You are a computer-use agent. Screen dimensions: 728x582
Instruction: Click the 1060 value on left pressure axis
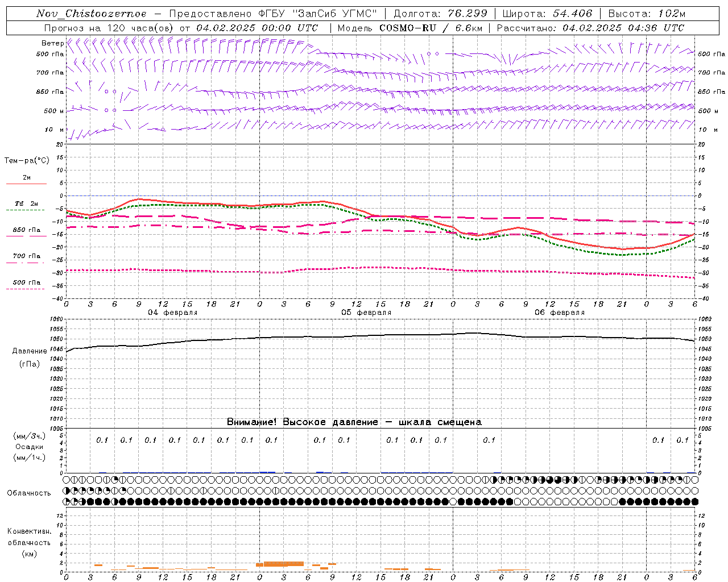tap(57, 319)
